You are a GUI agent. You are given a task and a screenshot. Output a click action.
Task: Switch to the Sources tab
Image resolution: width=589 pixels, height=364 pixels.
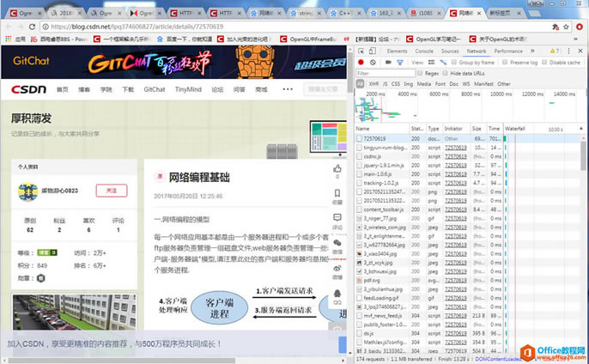coord(450,52)
